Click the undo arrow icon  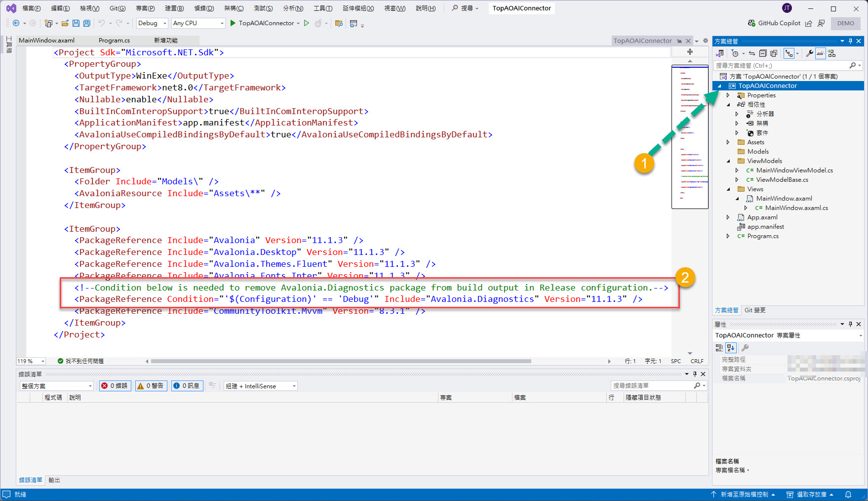coord(101,23)
